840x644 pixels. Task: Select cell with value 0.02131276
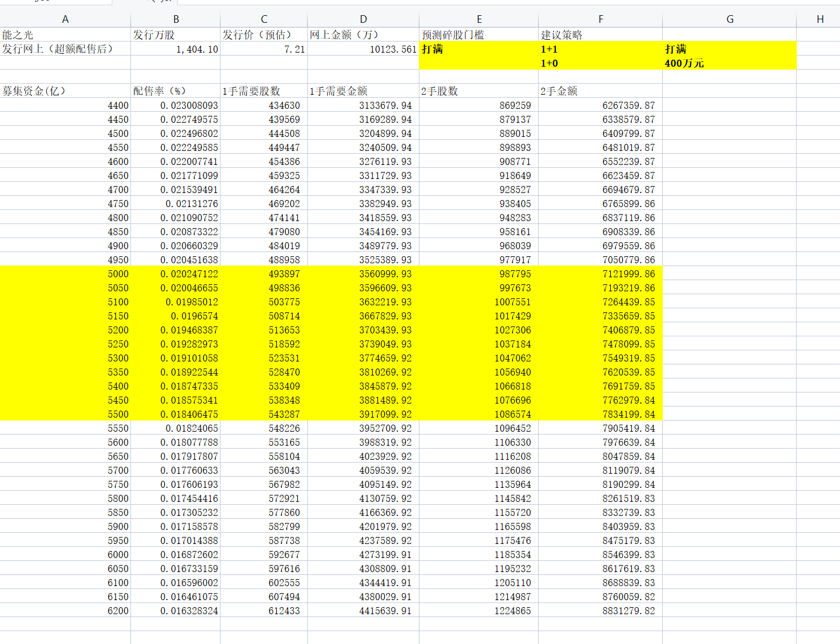[175, 203]
